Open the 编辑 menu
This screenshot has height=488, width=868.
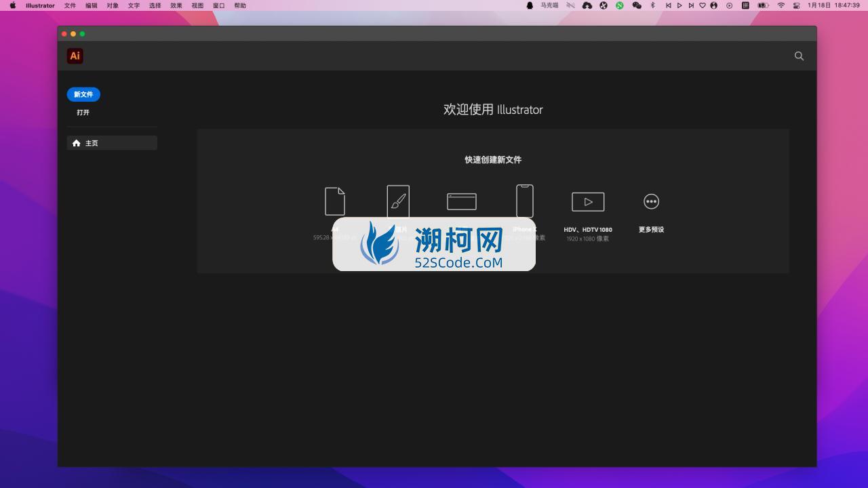pos(92,5)
